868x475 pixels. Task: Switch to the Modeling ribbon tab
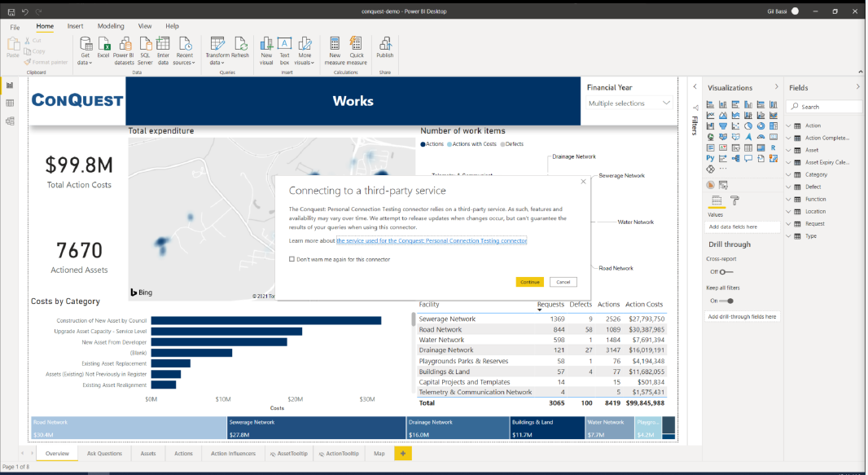point(111,26)
